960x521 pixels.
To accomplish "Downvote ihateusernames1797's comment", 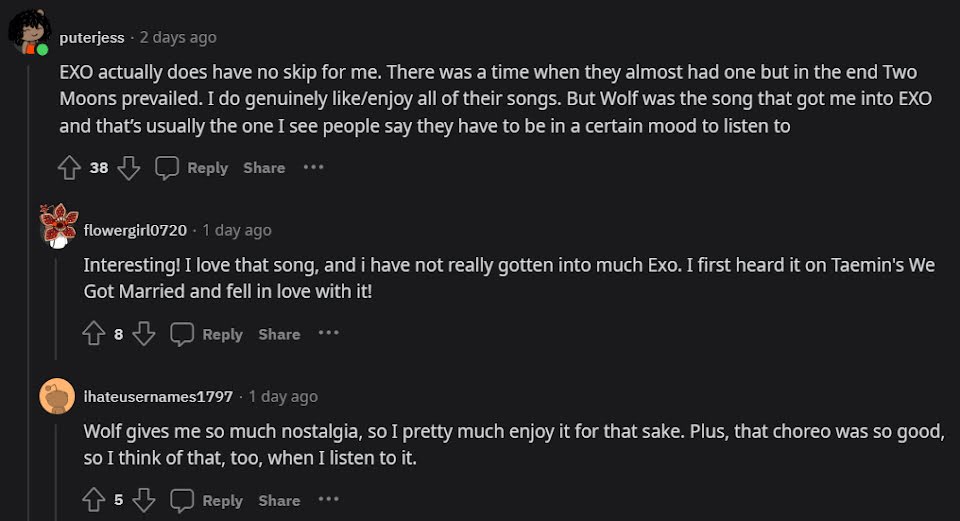I will (144, 500).
